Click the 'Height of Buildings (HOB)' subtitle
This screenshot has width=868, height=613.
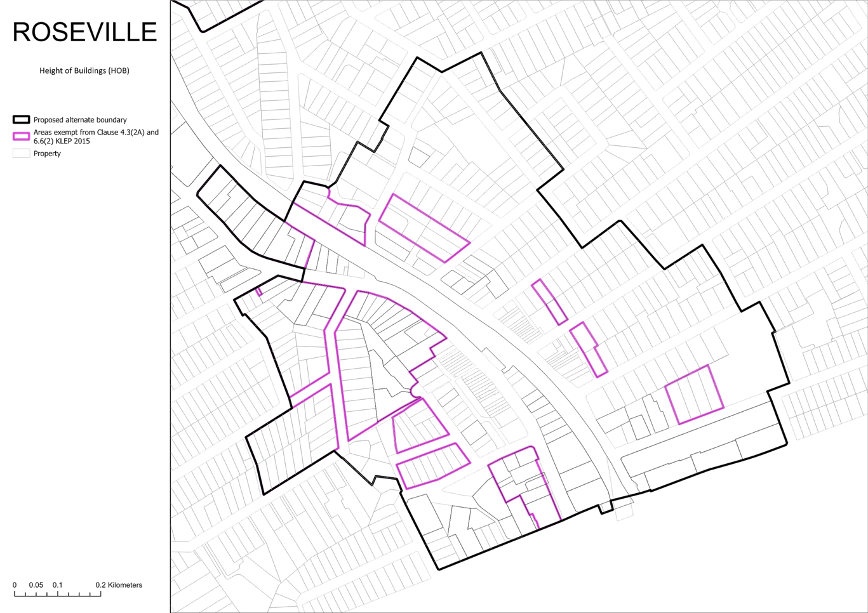pyautogui.click(x=84, y=70)
